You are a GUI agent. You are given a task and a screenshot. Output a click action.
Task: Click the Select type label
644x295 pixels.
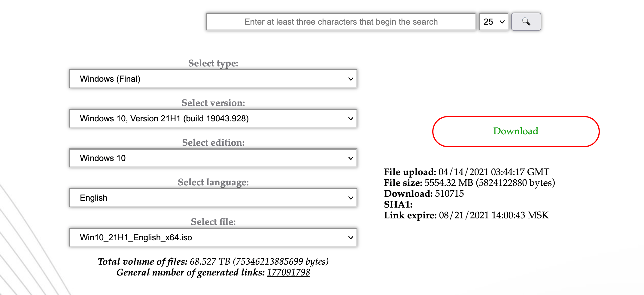pyautogui.click(x=213, y=63)
